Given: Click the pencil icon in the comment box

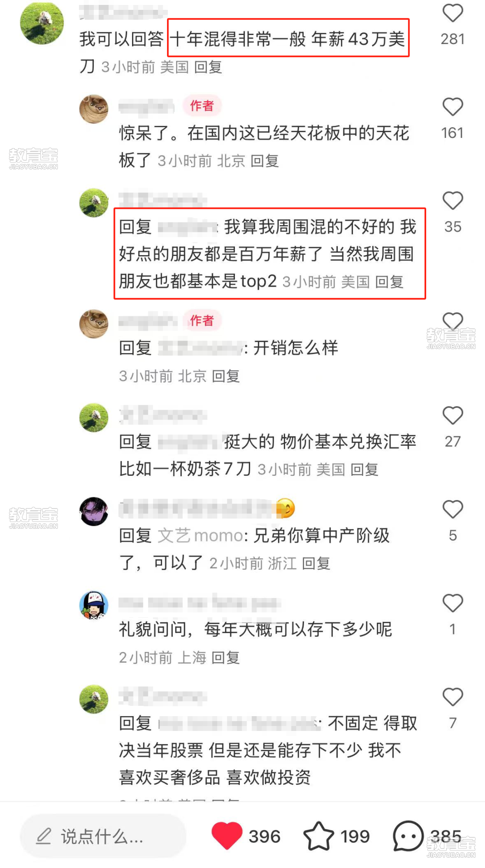Looking at the screenshot, I should (x=44, y=836).
